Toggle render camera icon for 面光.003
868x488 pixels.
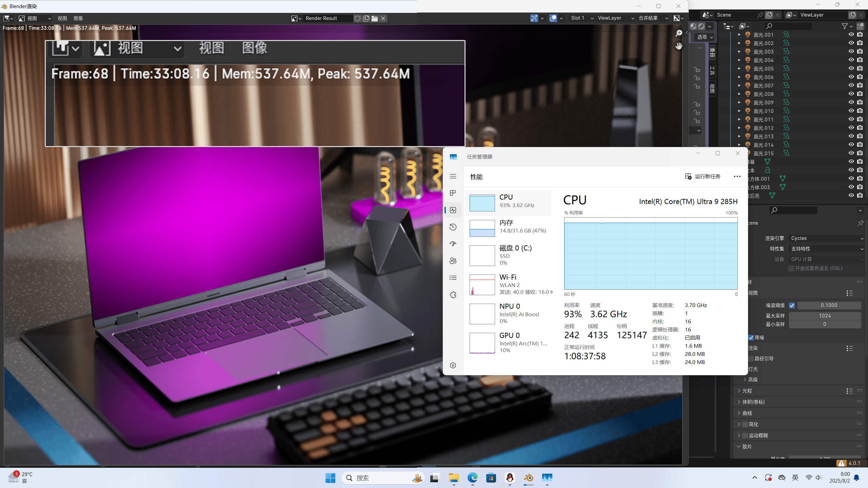pos(860,52)
